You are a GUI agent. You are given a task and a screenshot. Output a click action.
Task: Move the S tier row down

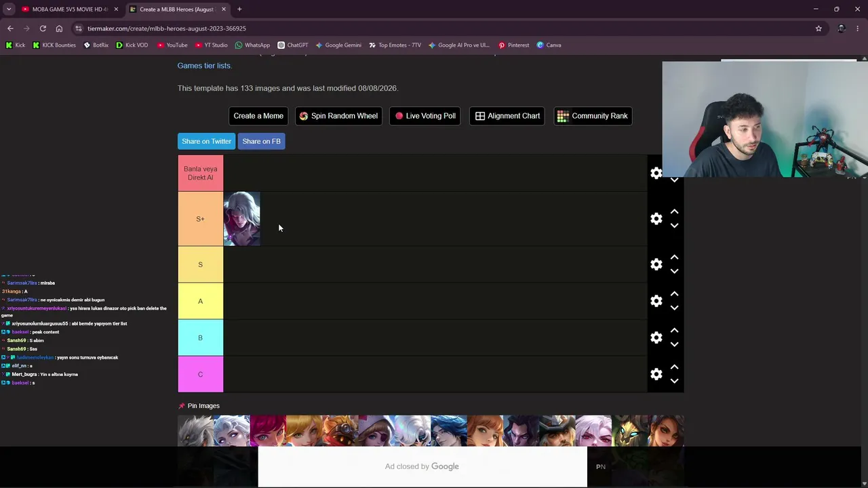674,271
